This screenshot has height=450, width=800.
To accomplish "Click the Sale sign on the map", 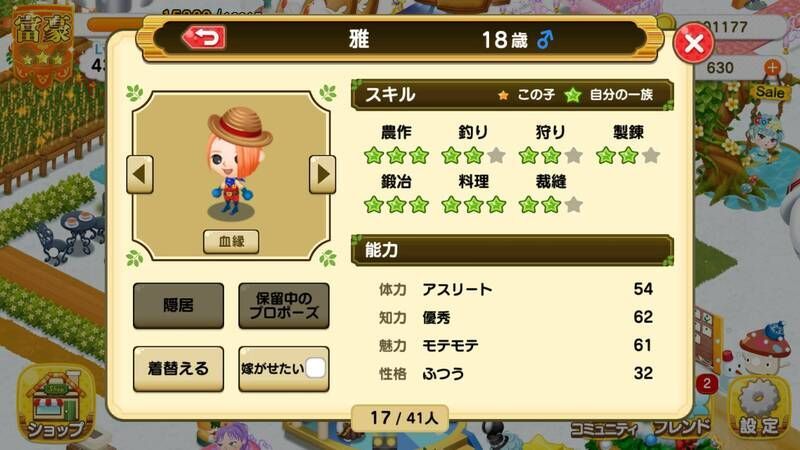I will coord(770,92).
